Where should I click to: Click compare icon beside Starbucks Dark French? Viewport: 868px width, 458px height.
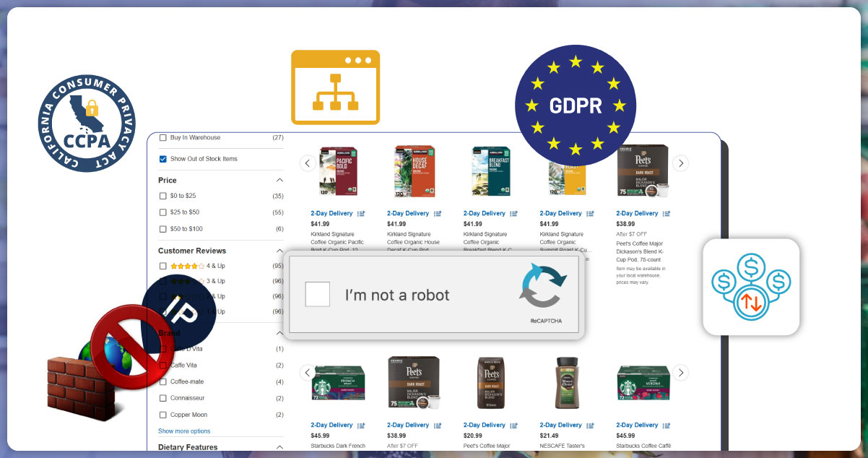(x=361, y=425)
